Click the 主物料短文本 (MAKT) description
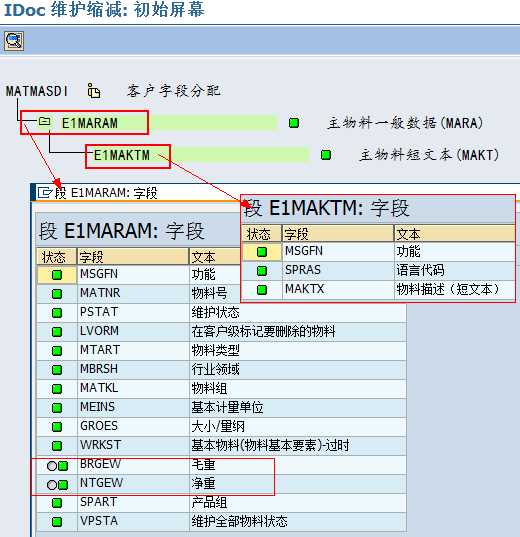This screenshot has width=520, height=537. 429,155
